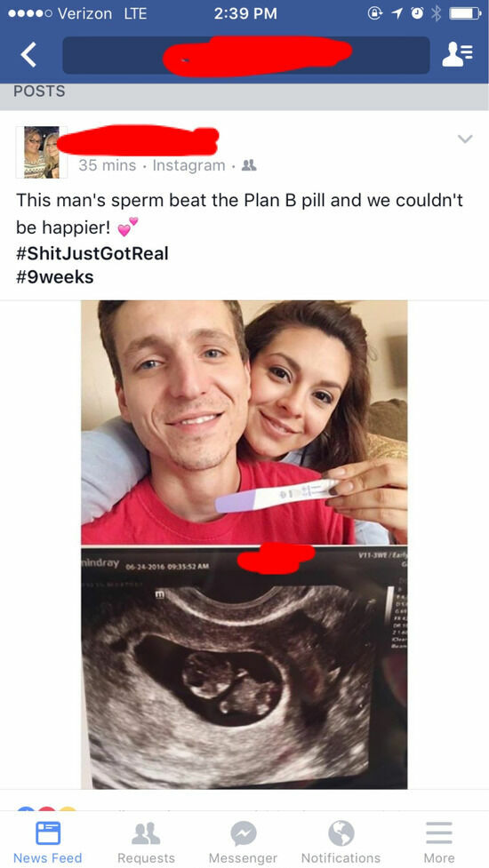Viewport: 489px width, 868px height.
Task: Tap the 35 mins timestamp
Action: [107, 165]
